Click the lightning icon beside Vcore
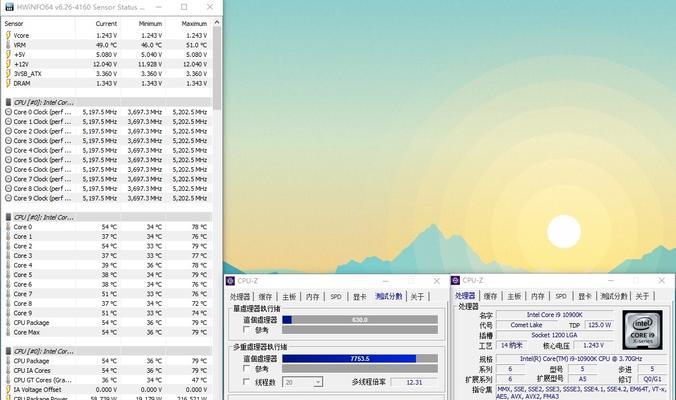This screenshot has height=400, width=676. (x=8, y=35)
